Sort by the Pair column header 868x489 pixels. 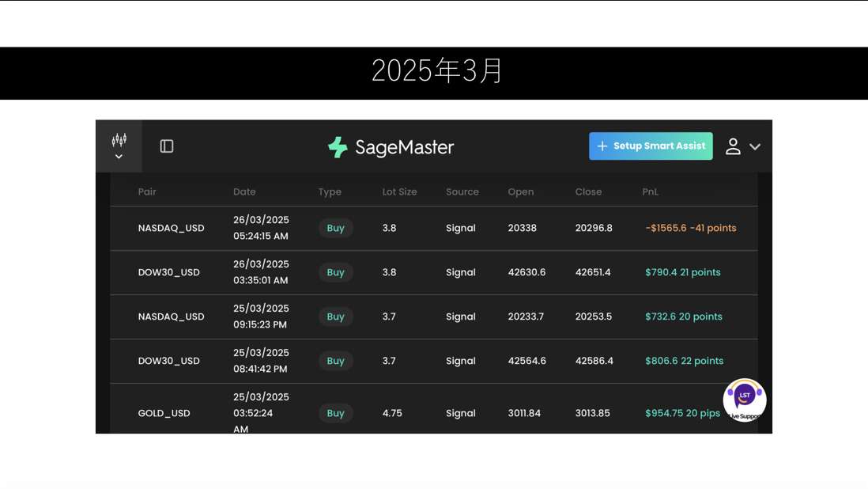coord(147,191)
